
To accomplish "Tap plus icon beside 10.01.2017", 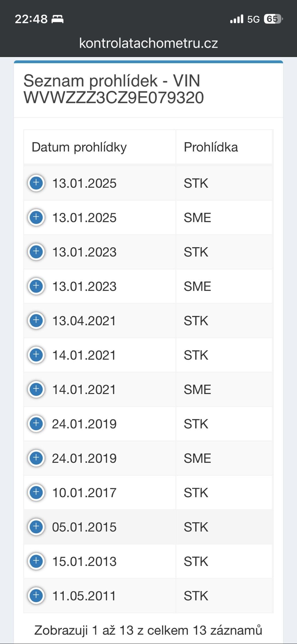I will click(36, 492).
